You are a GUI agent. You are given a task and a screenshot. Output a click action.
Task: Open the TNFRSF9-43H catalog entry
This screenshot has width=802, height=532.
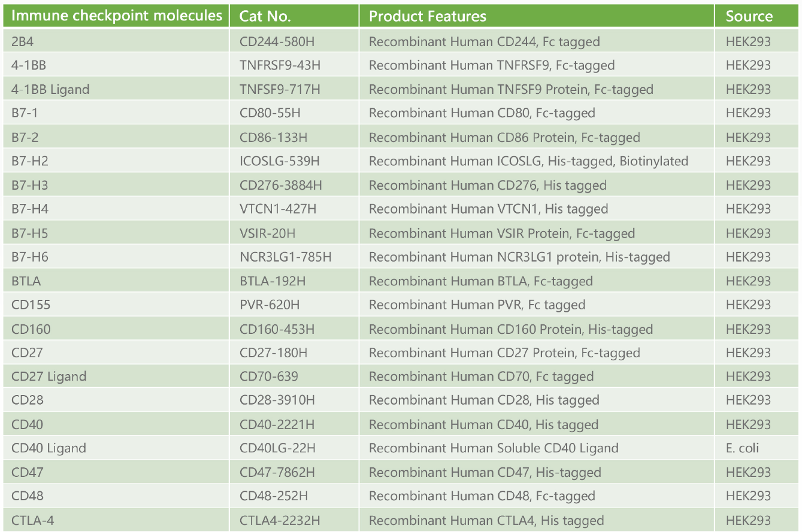point(280,65)
